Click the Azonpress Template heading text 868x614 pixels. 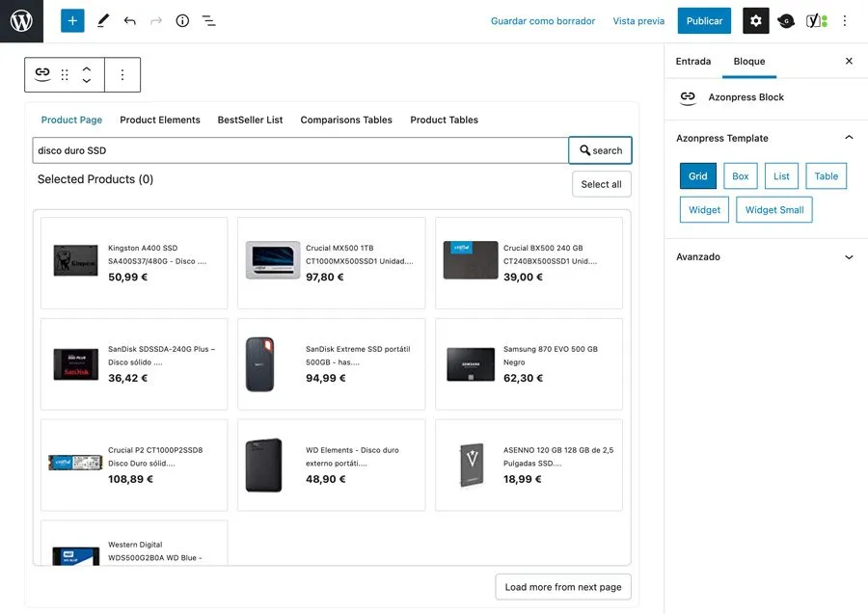click(721, 138)
